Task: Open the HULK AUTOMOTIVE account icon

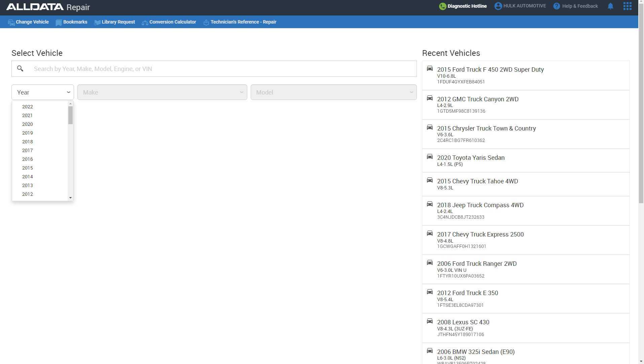Action: 498,6
